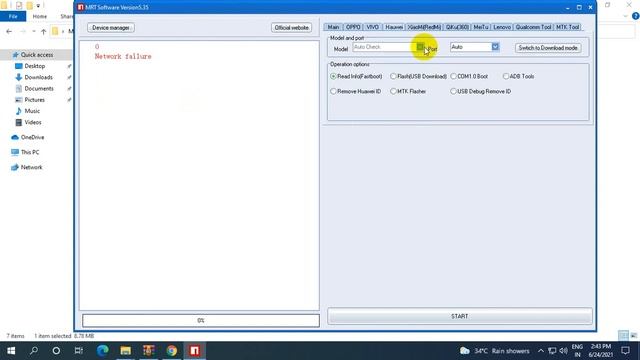Screen dimensions: 640x360
Task: Click the Network failure log text
Action: click(x=123, y=56)
